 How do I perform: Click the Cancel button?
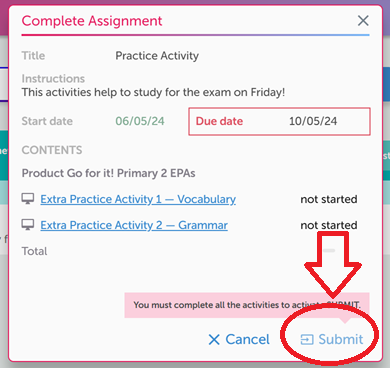[x=239, y=339]
